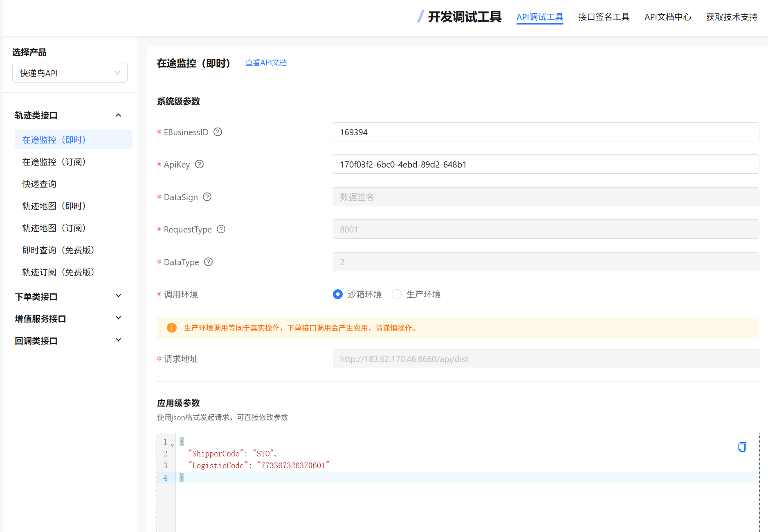Click the RequestType help icon

click(x=221, y=229)
